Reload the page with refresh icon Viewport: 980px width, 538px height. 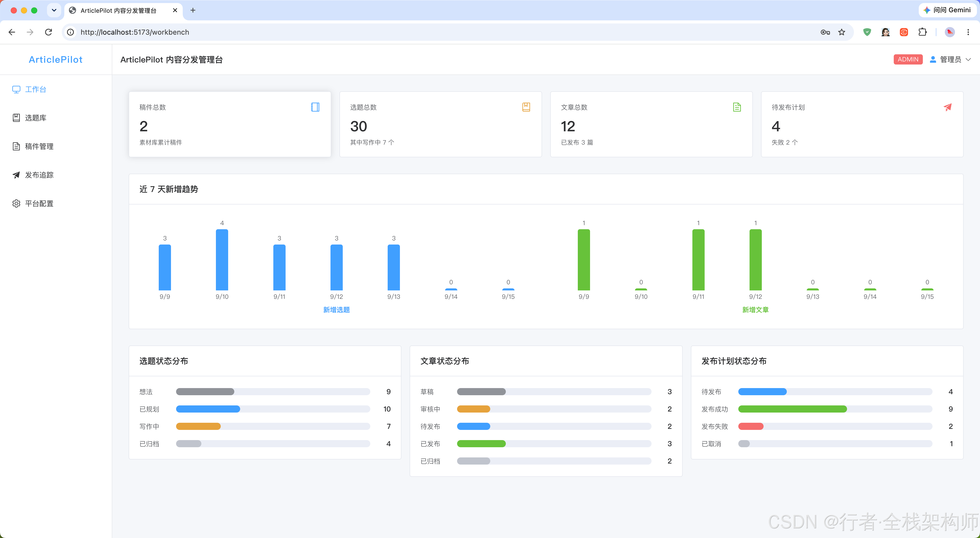pyautogui.click(x=48, y=32)
